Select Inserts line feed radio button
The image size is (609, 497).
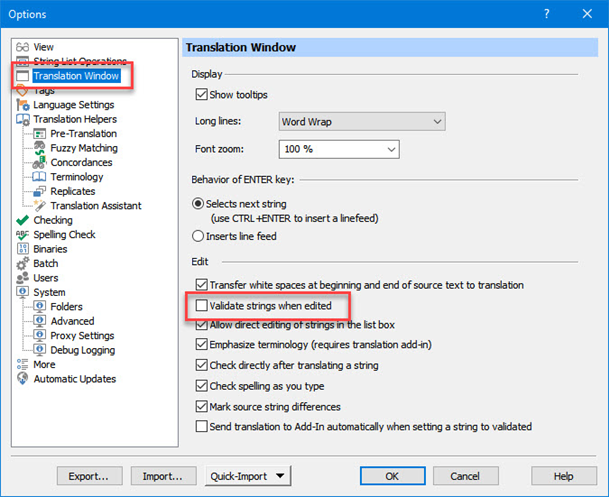(197, 236)
